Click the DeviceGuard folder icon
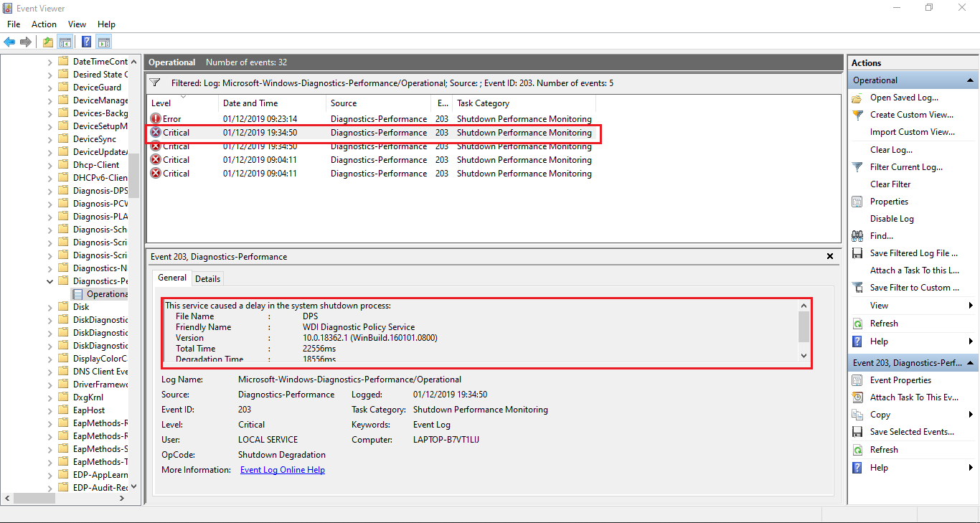This screenshot has width=980, height=523. tap(63, 88)
